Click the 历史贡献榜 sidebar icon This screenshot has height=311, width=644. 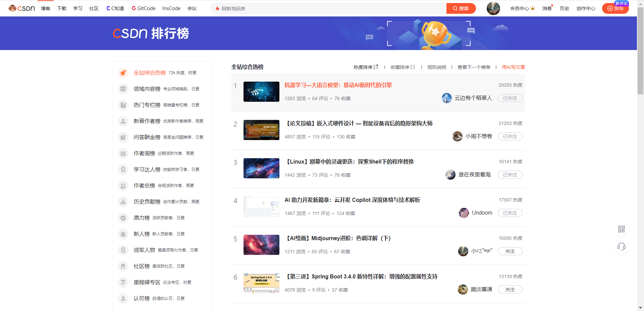click(x=123, y=202)
